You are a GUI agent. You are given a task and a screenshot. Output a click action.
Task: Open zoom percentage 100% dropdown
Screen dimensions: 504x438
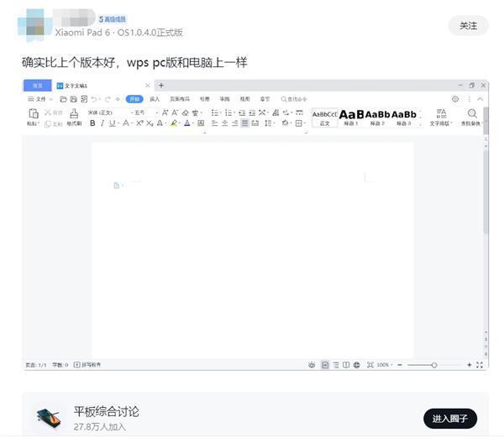pos(385,365)
